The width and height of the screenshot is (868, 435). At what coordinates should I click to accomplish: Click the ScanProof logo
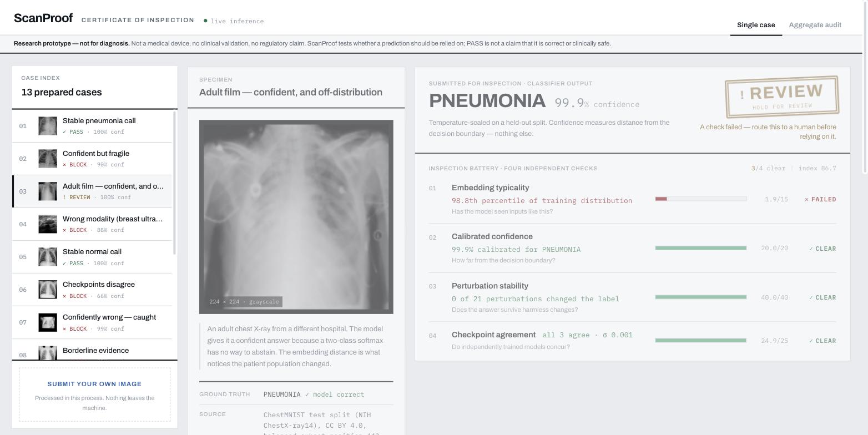[x=43, y=18]
